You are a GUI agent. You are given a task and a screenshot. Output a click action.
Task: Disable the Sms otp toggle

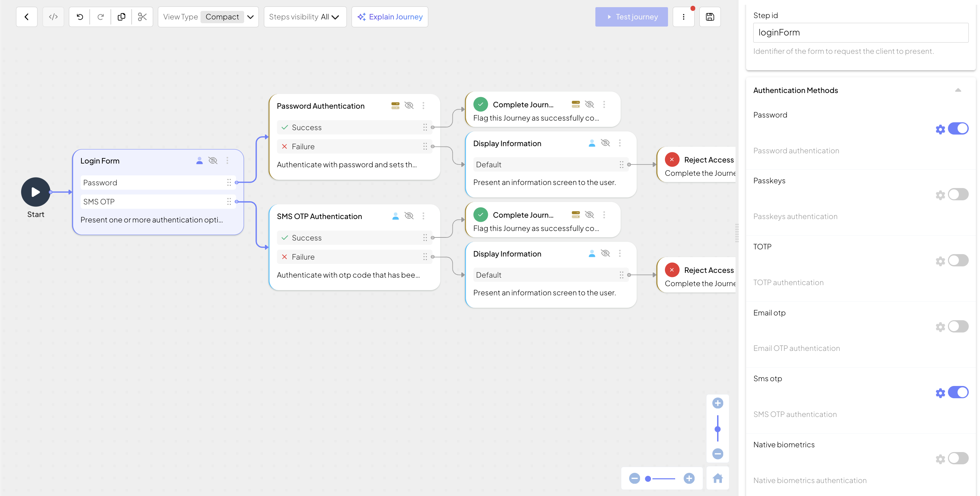point(957,392)
